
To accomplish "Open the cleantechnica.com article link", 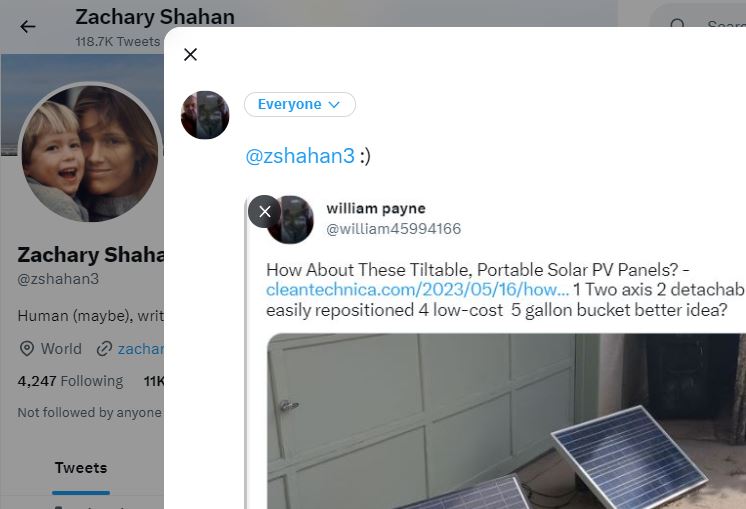I will pyautogui.click(x=417, y=290).
